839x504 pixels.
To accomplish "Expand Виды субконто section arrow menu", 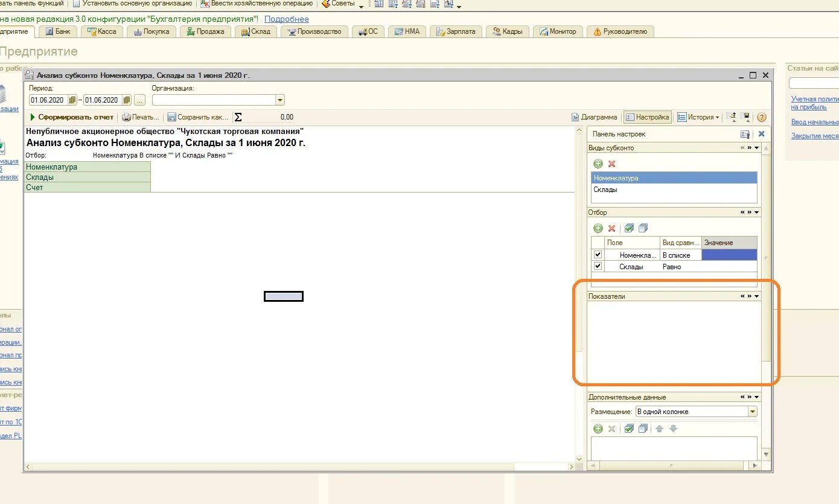I will [757, 148].
